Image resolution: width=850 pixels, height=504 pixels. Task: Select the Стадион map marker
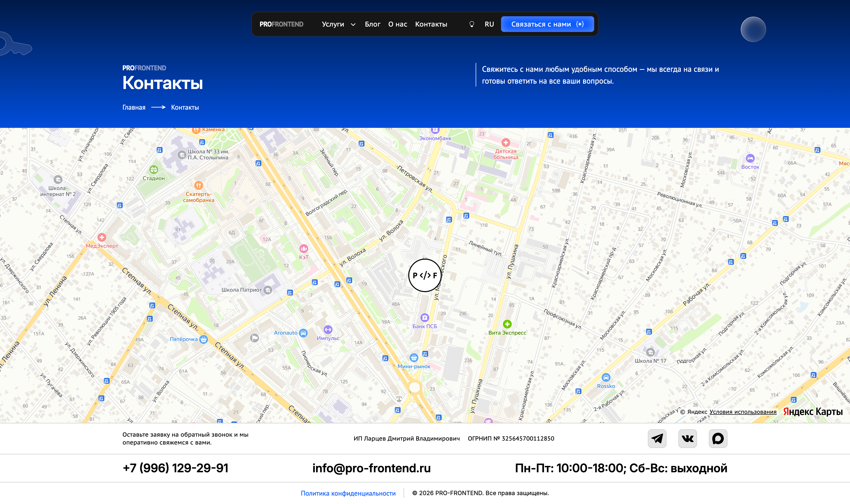pos(153,169)
